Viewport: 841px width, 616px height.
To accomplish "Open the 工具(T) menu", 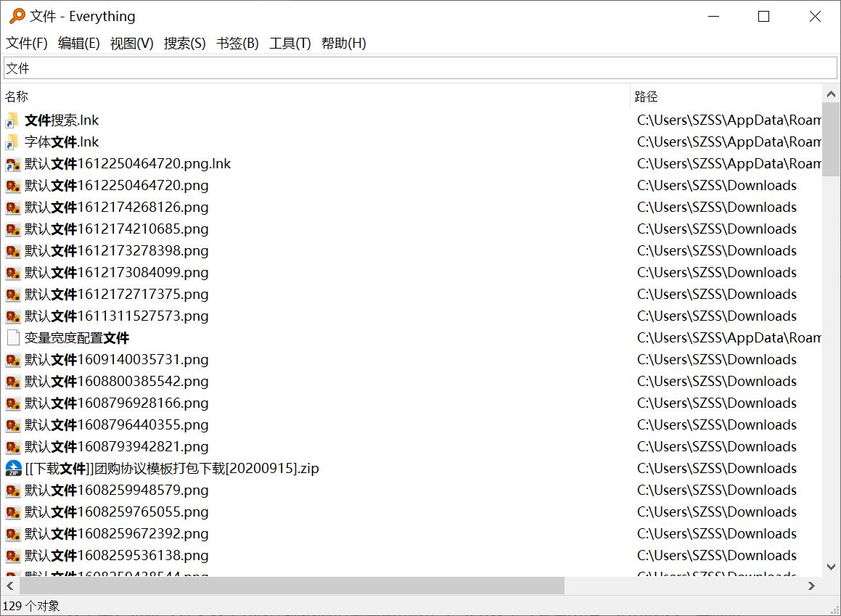I will coord(290,44).
